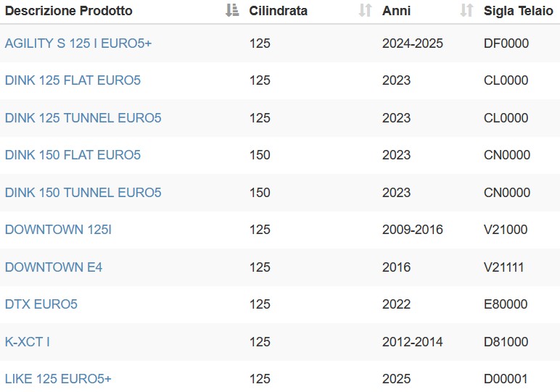Select the Sigla Telaio column header

518,11
